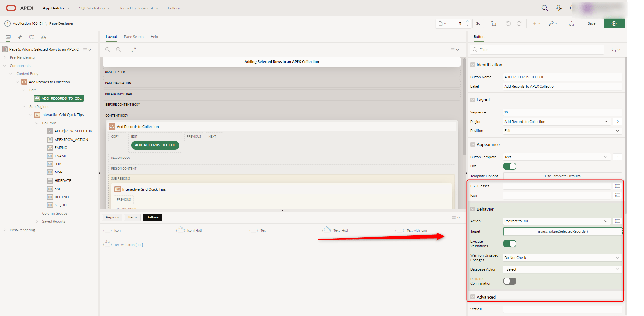Image resolution: width=644 pixels, height=316 pixels.
Task: Click the Target field with javascript:getSelectedRecords()
Action: pyautogui.click(x=562, y=231)
